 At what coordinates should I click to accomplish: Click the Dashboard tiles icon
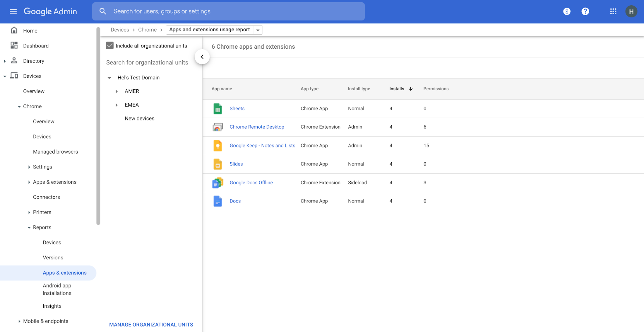pyautogui.click(x=14, y=45)
